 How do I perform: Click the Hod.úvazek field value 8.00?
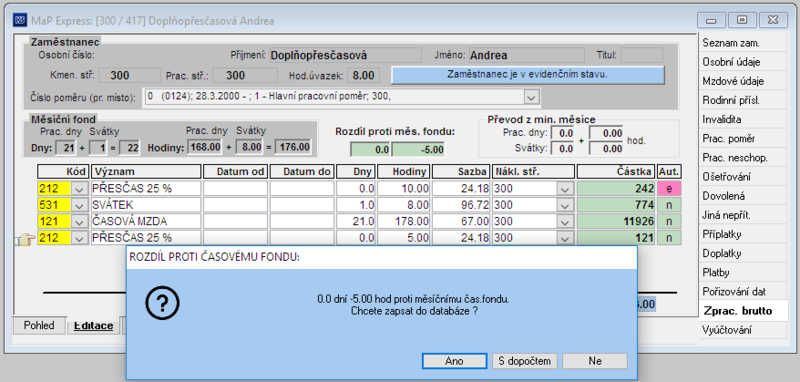(363, 75)
